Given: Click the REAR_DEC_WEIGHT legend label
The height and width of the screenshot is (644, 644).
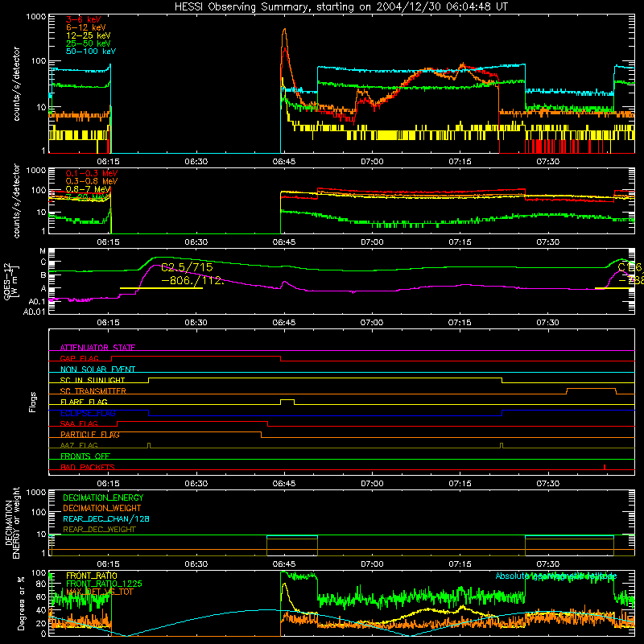Looking at the screenshot, I should [x=99, y=530].
